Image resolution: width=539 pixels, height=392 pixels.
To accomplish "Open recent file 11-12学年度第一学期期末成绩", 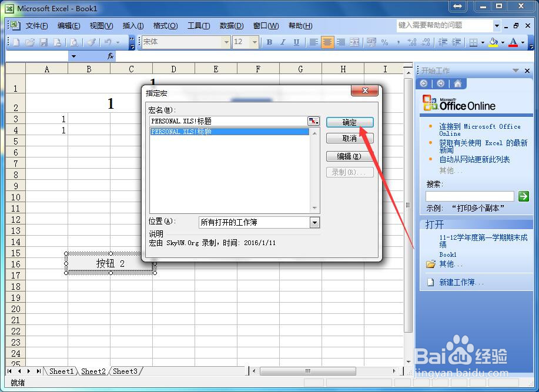I will coord(483,241).
